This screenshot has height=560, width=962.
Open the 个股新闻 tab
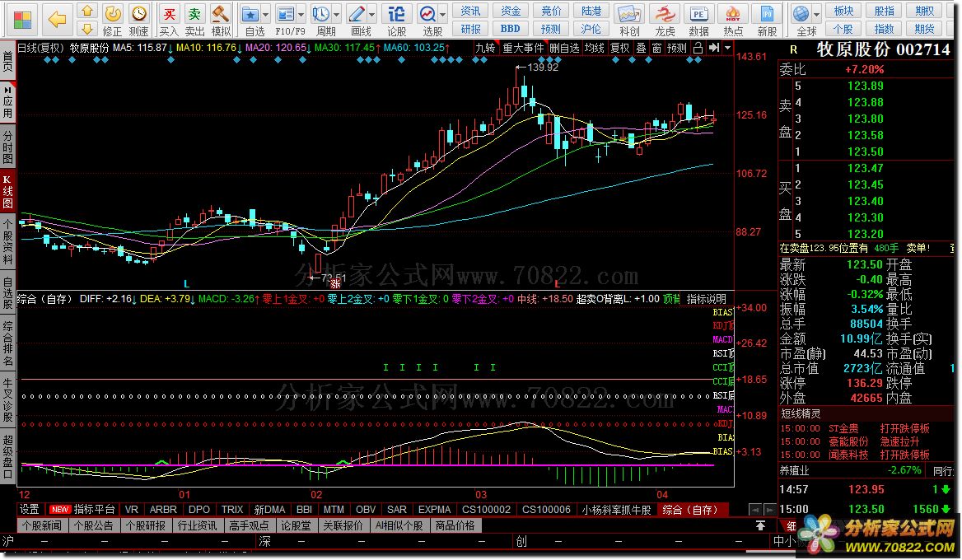42,525
